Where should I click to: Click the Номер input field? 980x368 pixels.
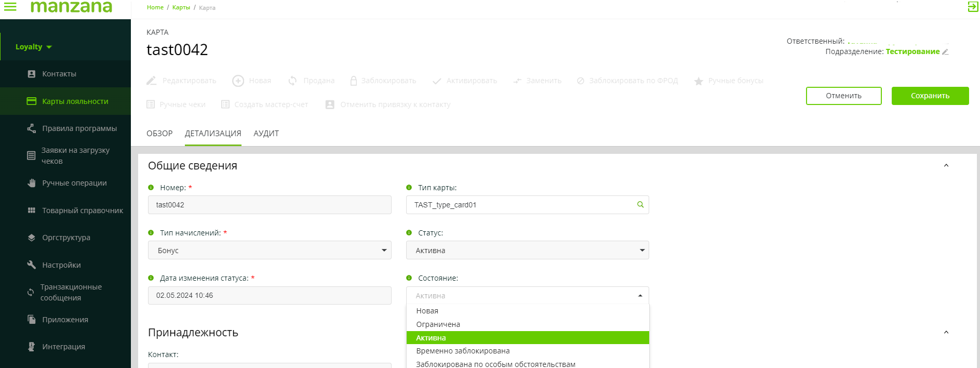(270, 205)
